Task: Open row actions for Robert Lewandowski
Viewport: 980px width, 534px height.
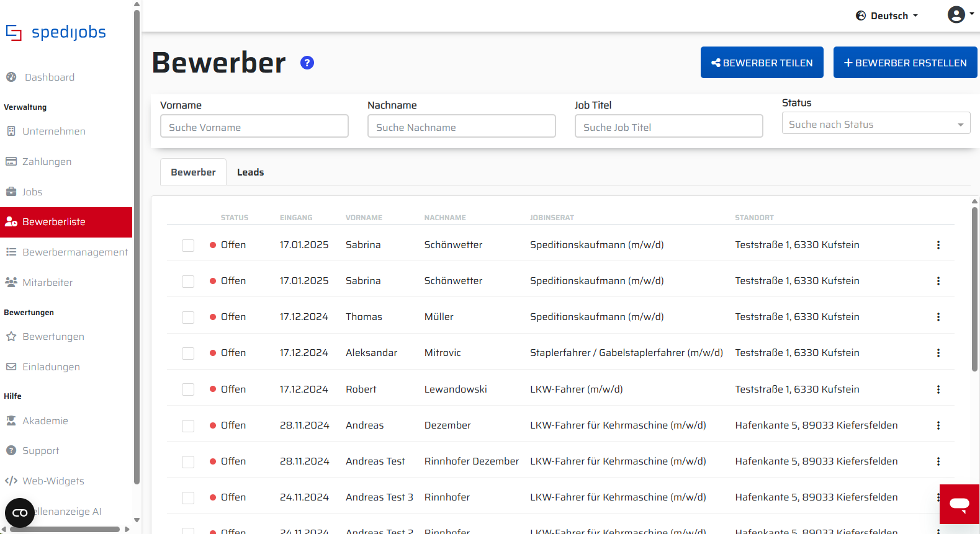Action: click(938, 389)
